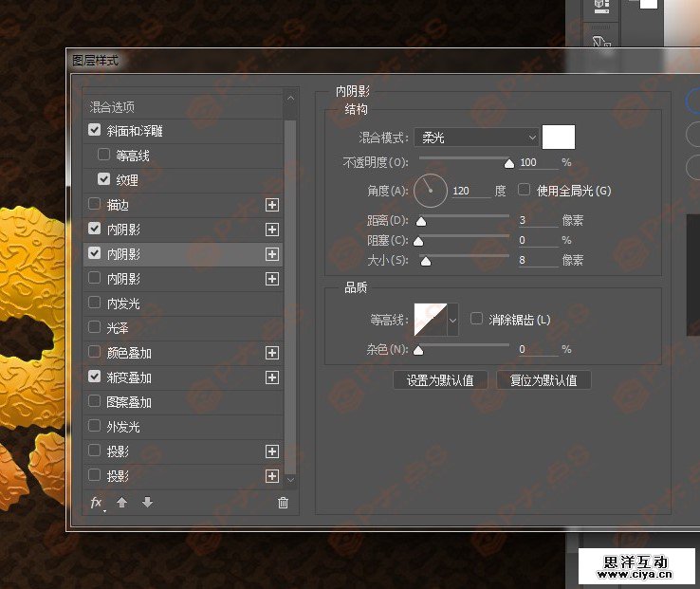700x589 pixels.
Task: Click the move effect up arrow
Action: tap(121, 503)
